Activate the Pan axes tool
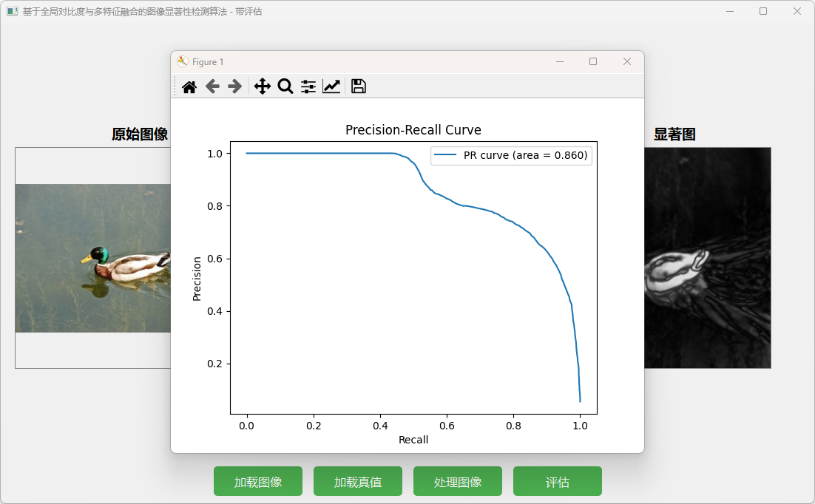Screen dimensions: 815x504 263,86
